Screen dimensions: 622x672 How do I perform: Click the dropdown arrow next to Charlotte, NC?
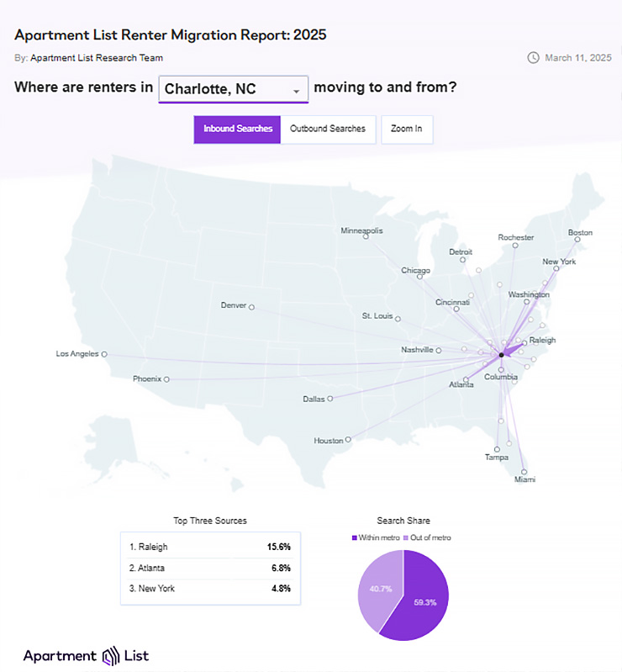(x=296, y=92)
